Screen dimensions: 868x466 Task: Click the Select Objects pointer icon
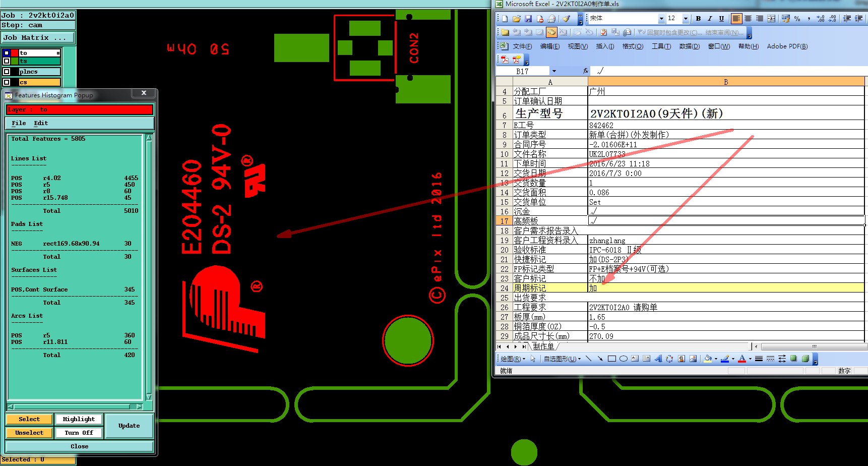[x=533, y=359]
